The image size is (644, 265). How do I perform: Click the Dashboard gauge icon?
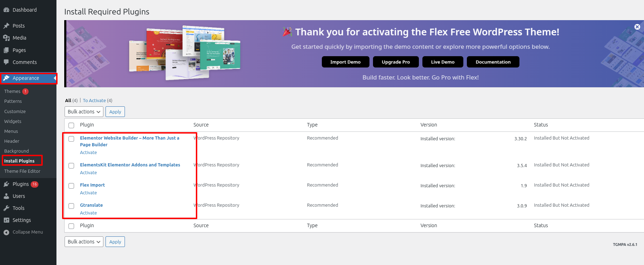click(x=6, y=10)
